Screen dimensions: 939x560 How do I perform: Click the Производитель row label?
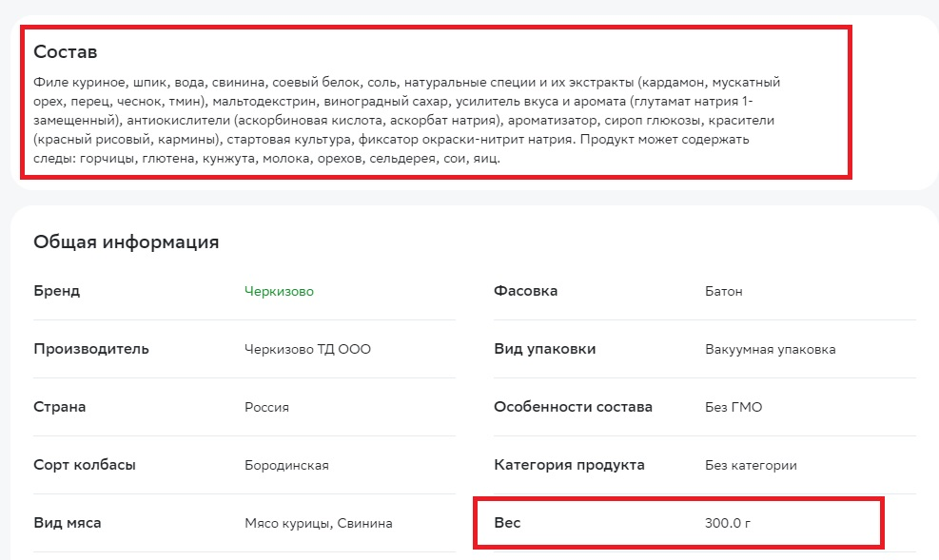click(91, 349)
